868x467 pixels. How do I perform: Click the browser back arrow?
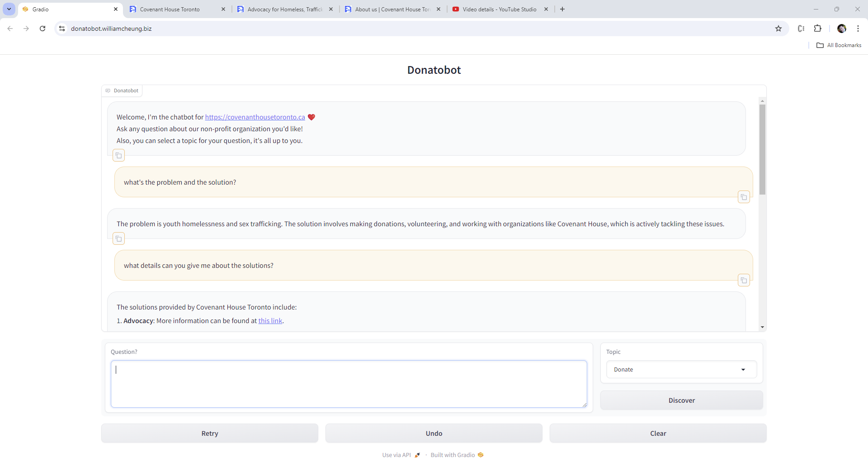pos(10,29)
